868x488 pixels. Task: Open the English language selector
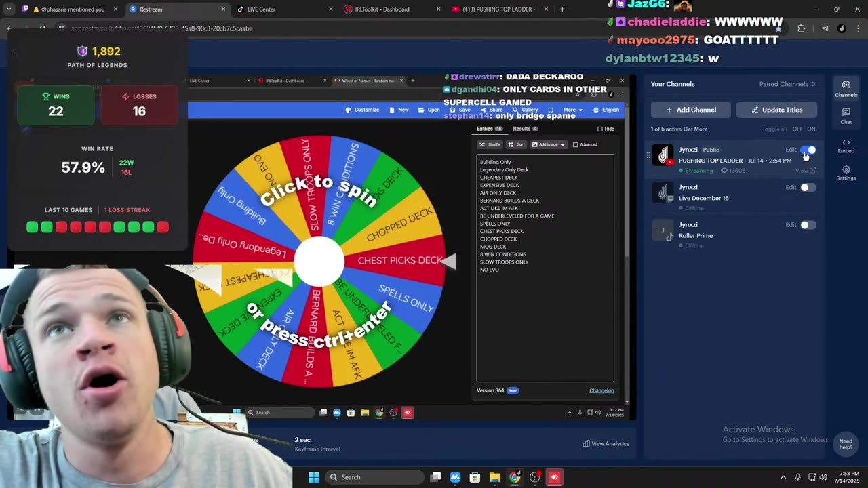tap(606, 110)
